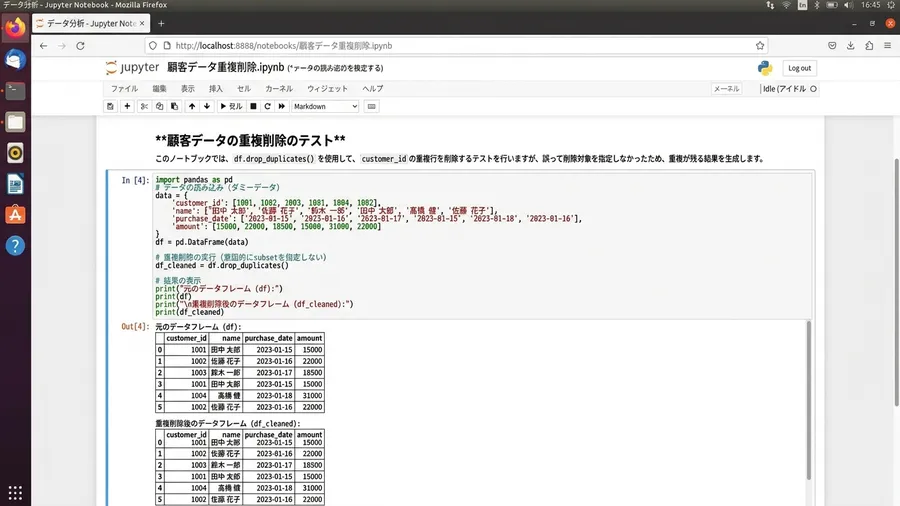The height and width of the screenshot is (506, 900).
Task: Click the Python kernel logo
Action: click(x=765, y=68)
